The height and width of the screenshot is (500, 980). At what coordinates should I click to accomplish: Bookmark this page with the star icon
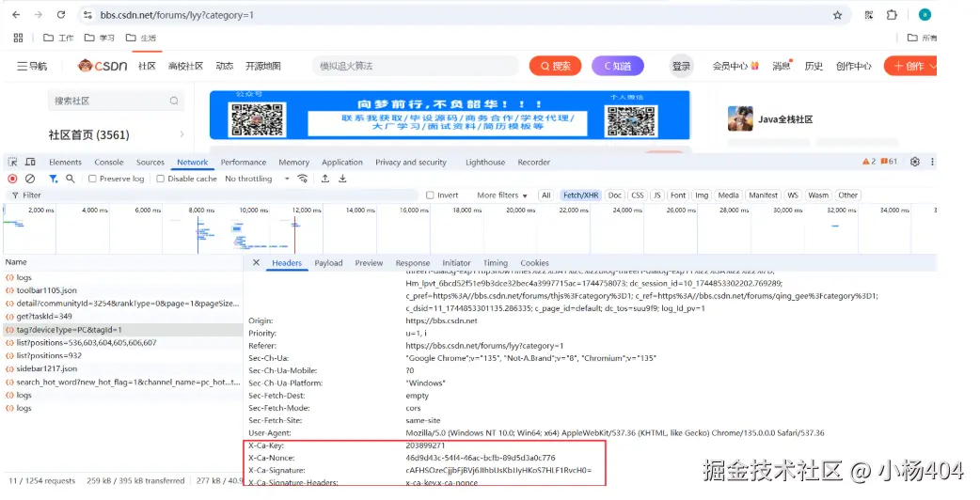point(837,15)
